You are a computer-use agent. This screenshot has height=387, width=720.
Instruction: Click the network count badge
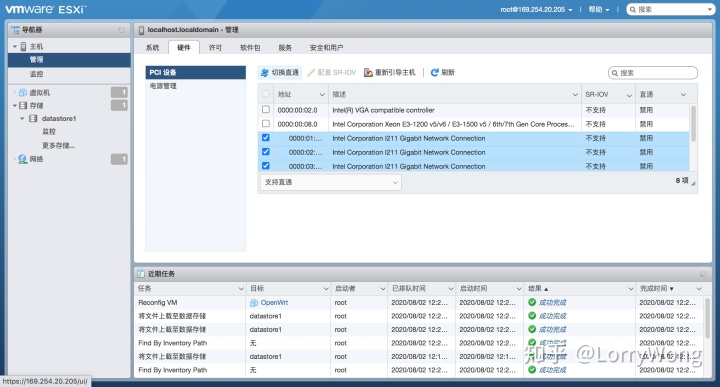[x=119, y=159]
